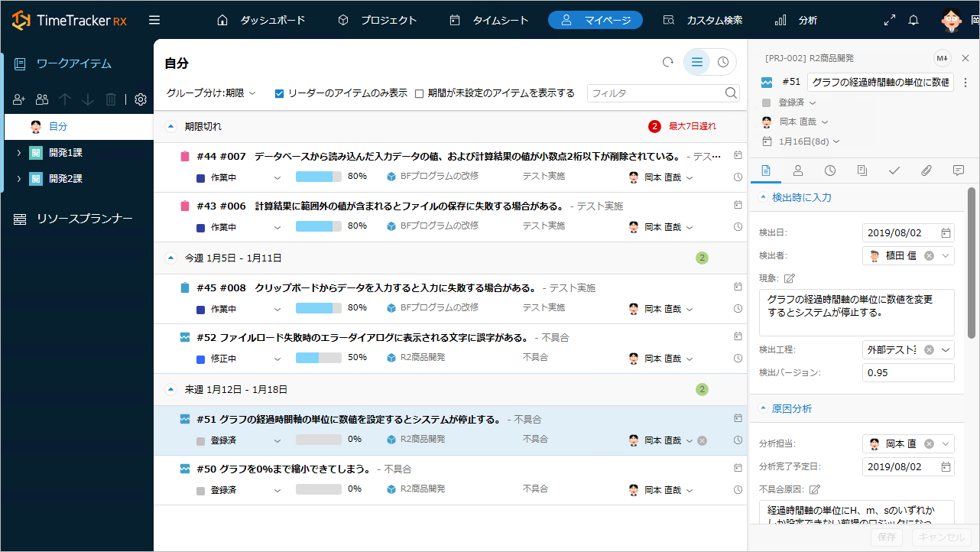Click the フィルタ search field

656,93
